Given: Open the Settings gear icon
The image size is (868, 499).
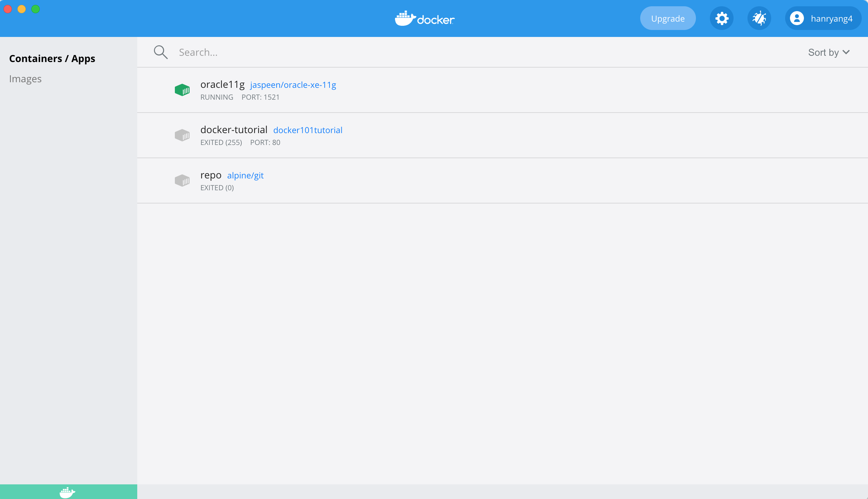Looking at the screenshot, I should coord(722,18).
